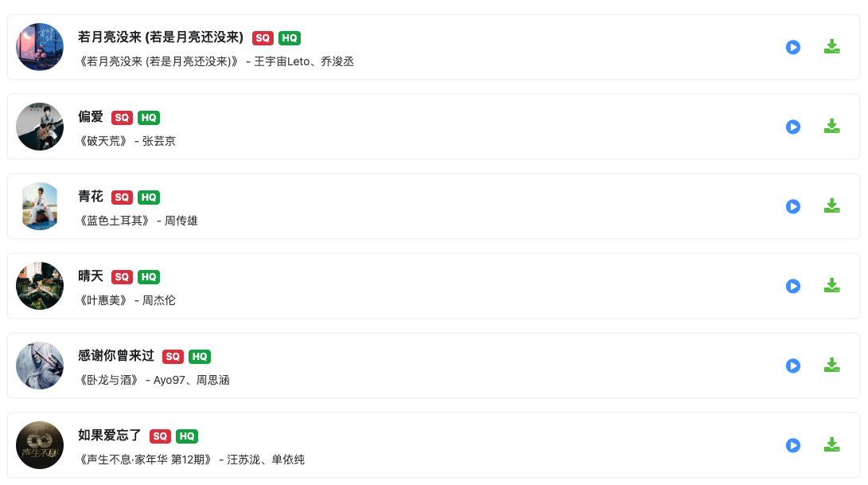Open the song title 感谢你曾来过
The width and height of the screenshot is (868, 485).
click(x=115, y=356)
